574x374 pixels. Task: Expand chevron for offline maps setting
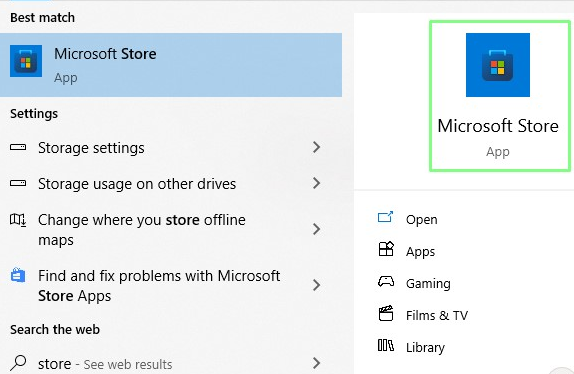coord(317,229)
